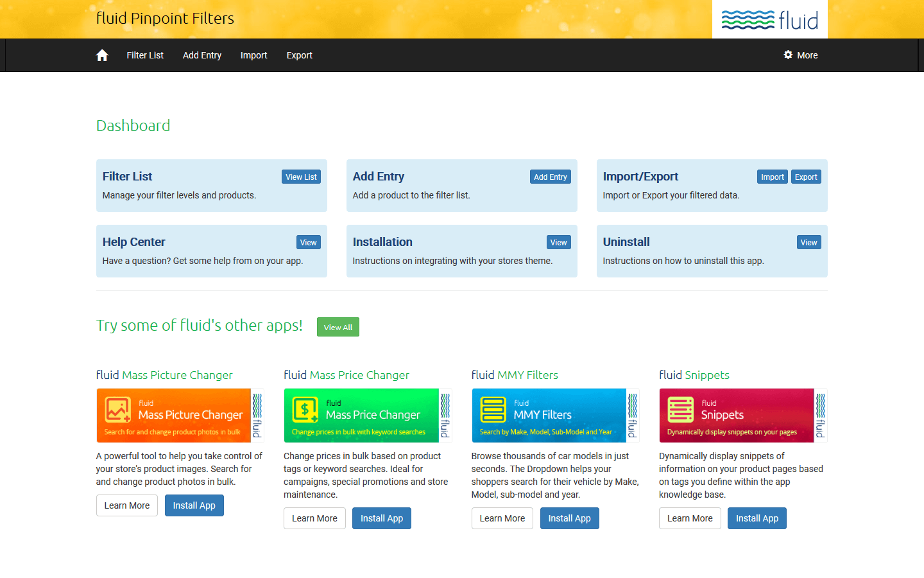Click the MMY Filters banner image
The height and width of the screenshot is (578, 924).
[555, 416]
